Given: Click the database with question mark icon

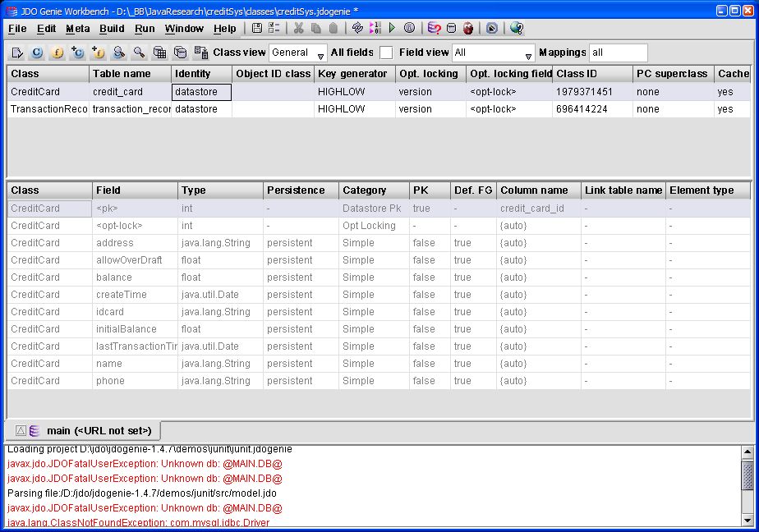Looking at the screenshot, I should (435, 28).
